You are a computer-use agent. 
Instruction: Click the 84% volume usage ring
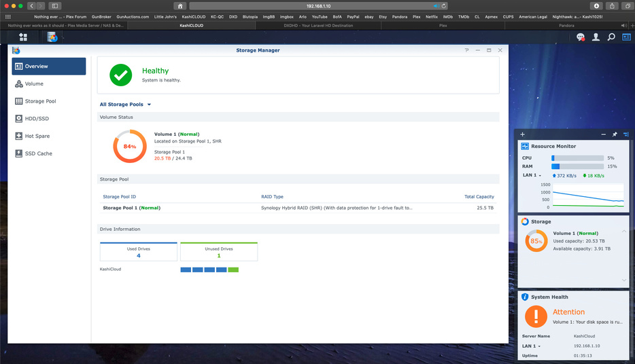[130, 146]
